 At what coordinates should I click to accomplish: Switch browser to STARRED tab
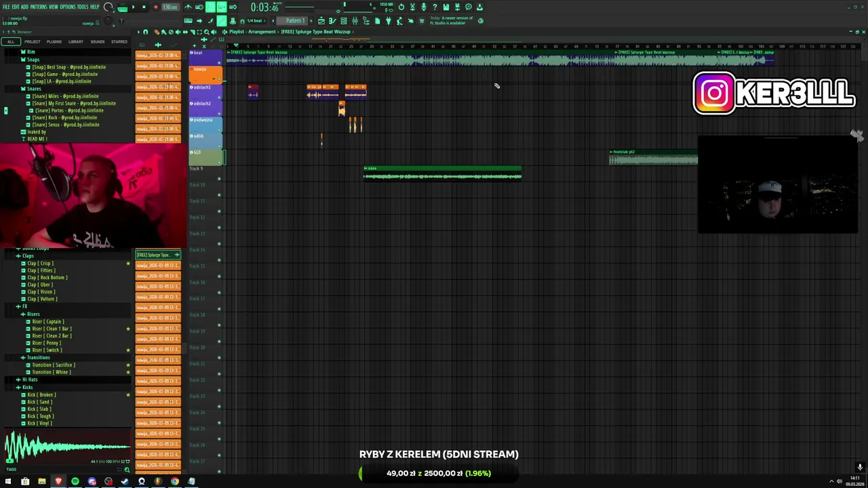(119, 42)
